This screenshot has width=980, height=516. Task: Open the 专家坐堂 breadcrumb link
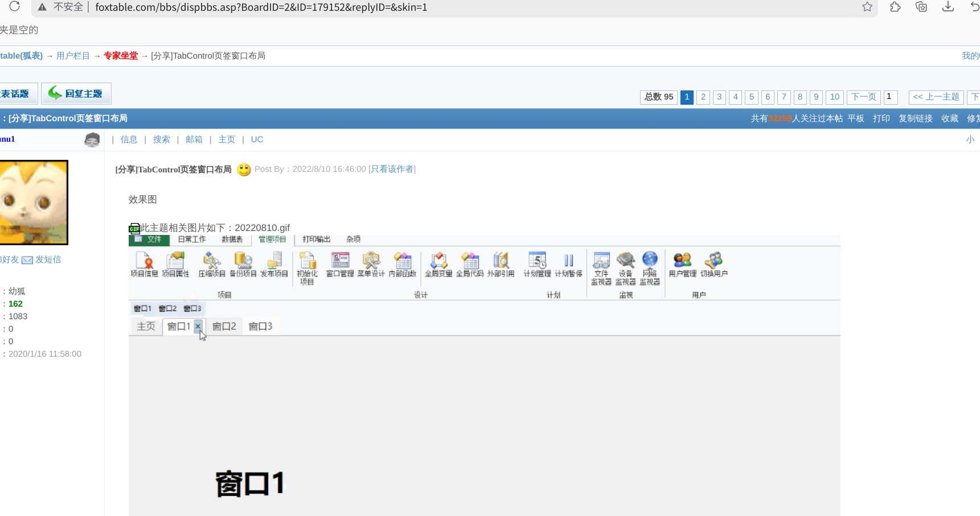121,56
